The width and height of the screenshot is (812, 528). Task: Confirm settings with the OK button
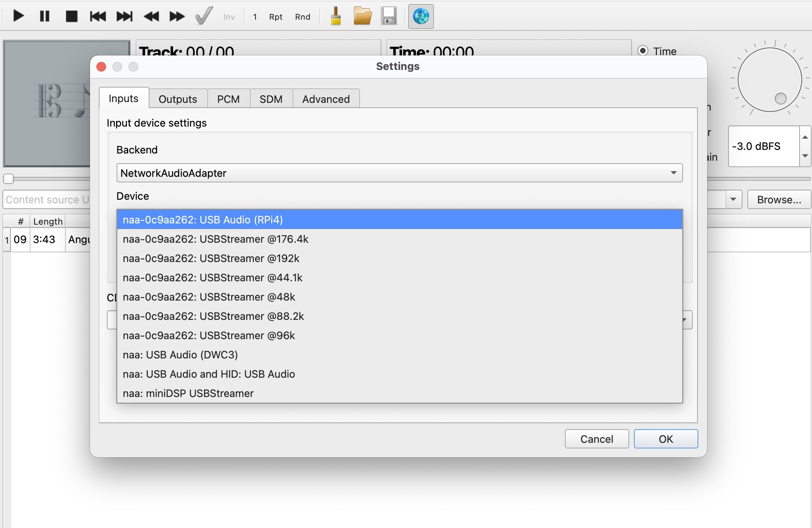click(x=666, y=439)
